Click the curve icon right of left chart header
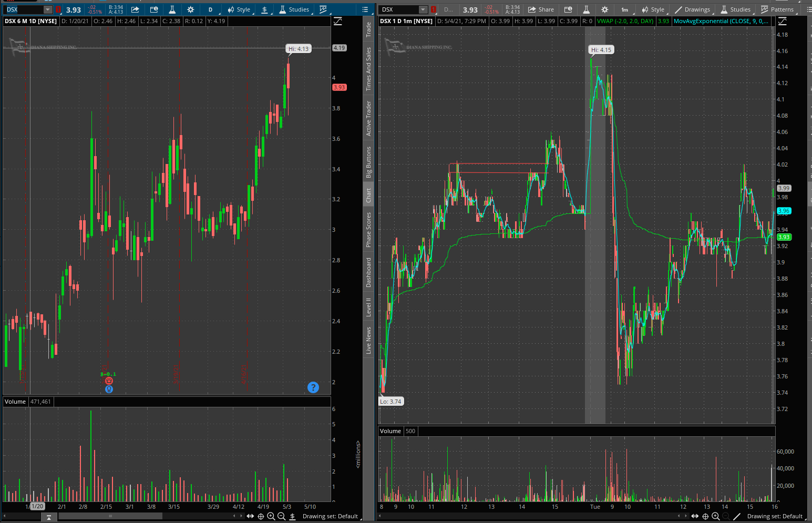Image resolution: width=812 pixels, height=523 pixels. pyautogui.click(x=337, y=21)
